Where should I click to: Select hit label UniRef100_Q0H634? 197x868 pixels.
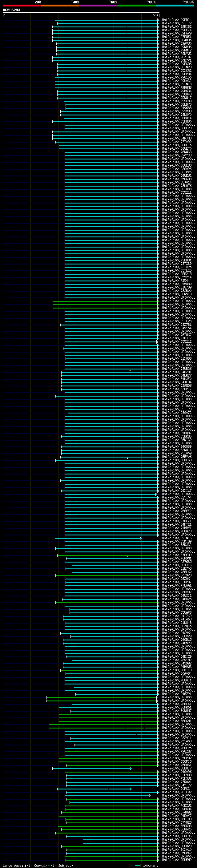[176, 91]
